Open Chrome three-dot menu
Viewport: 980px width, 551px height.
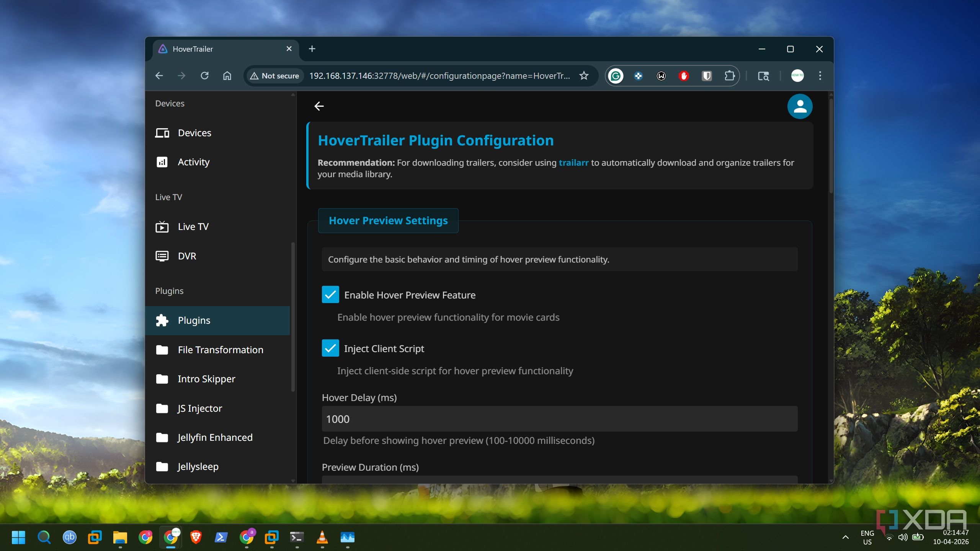click(x=820, y=76)
